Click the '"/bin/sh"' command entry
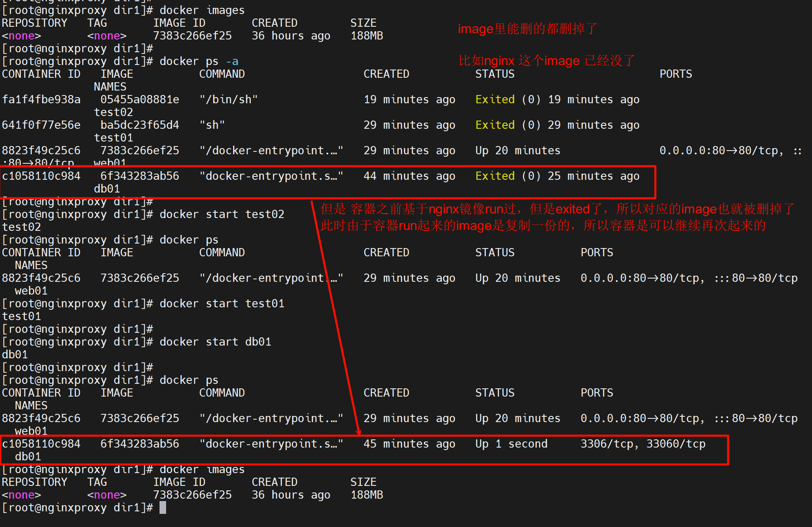Image resolution: width=812 pixels, height=527 pixels. pos(229,100)
